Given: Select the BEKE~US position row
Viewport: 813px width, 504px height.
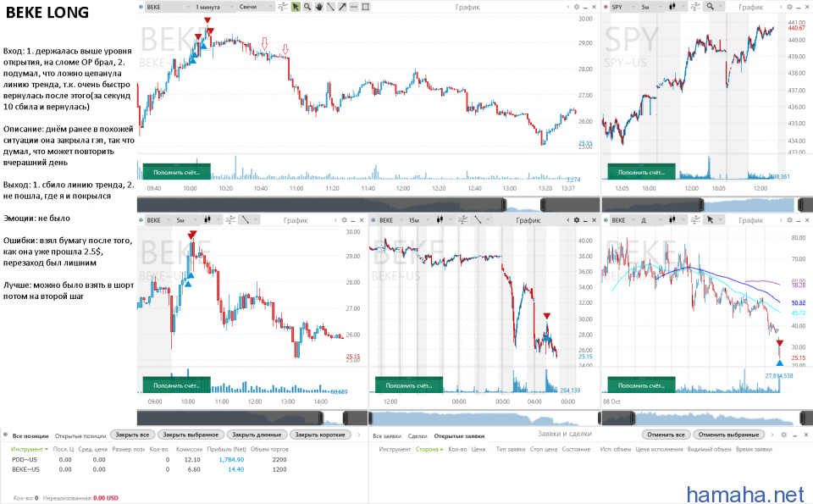Looking at the screenshot, I should coord(149,469).
